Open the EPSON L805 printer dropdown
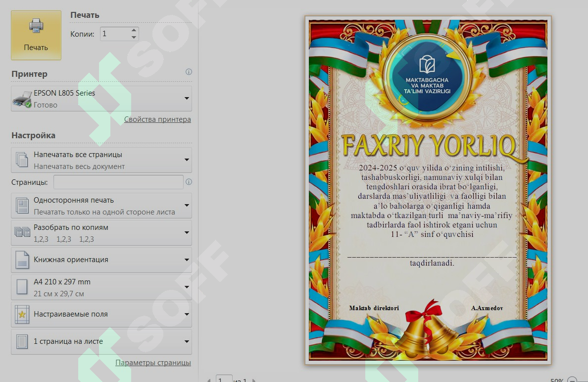The image size is (588, 382). 187,98
